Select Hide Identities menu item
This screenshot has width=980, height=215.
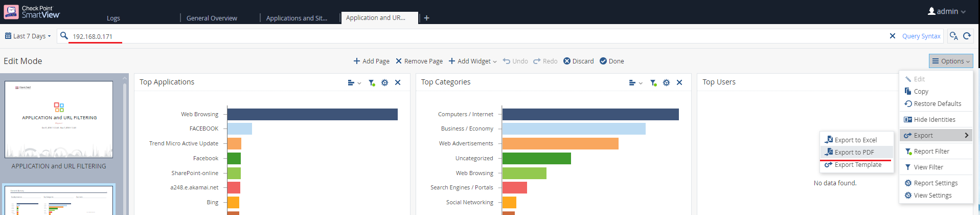tap(936, 119)
